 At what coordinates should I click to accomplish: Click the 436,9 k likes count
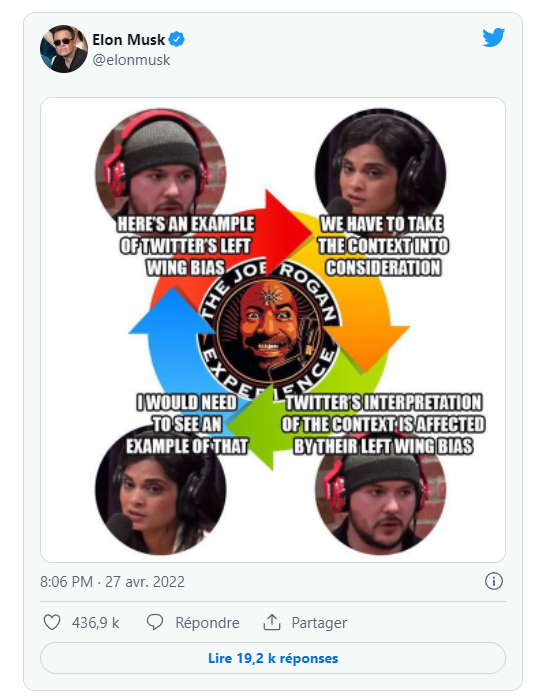click(x=96, y=622)
